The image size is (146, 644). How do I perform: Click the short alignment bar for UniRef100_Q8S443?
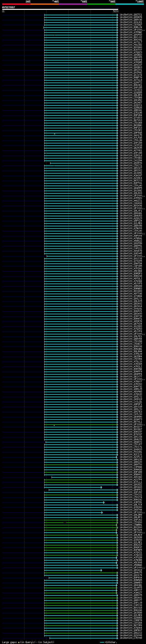(x=73, y=487)
